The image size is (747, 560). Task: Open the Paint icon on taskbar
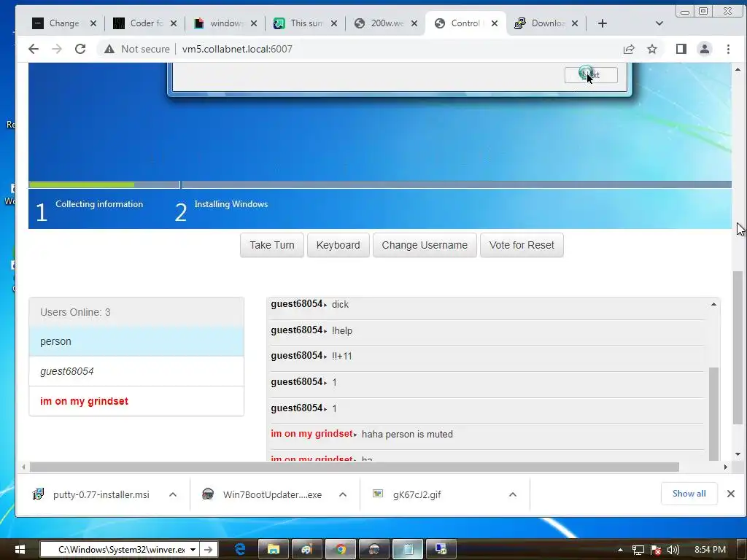(x=307, y=550)
